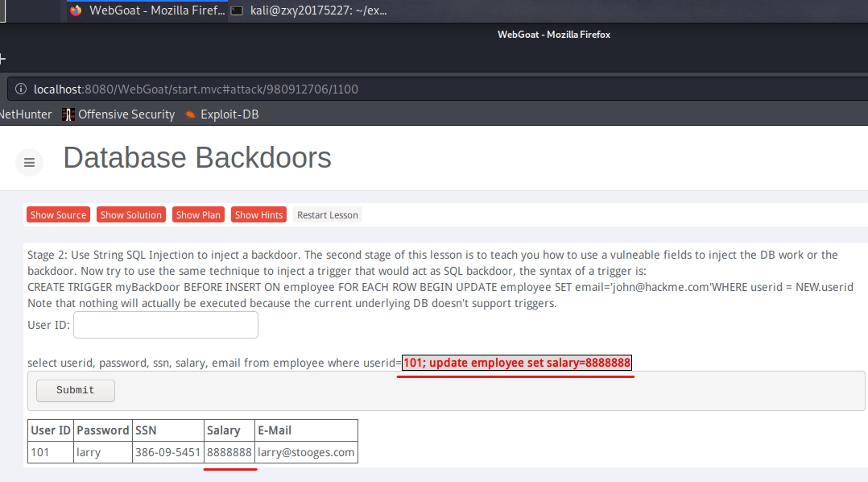868x482 pixels.
Task: Click the 'Database Backdoors' page heading
Action: point(197,158)
